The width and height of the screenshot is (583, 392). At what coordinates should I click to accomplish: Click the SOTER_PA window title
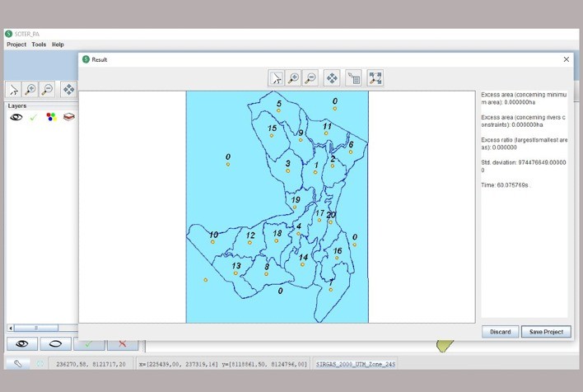click(x=27, y=34)
